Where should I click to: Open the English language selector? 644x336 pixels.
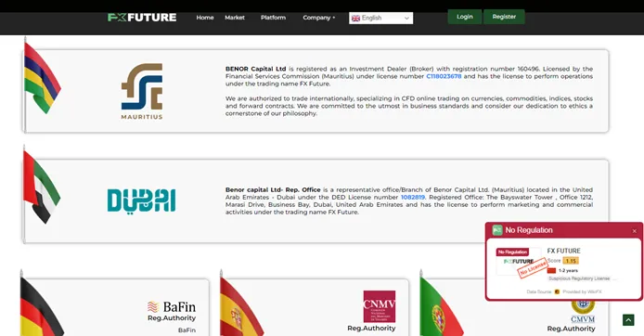pyautogui.click(x=380, y=18)
